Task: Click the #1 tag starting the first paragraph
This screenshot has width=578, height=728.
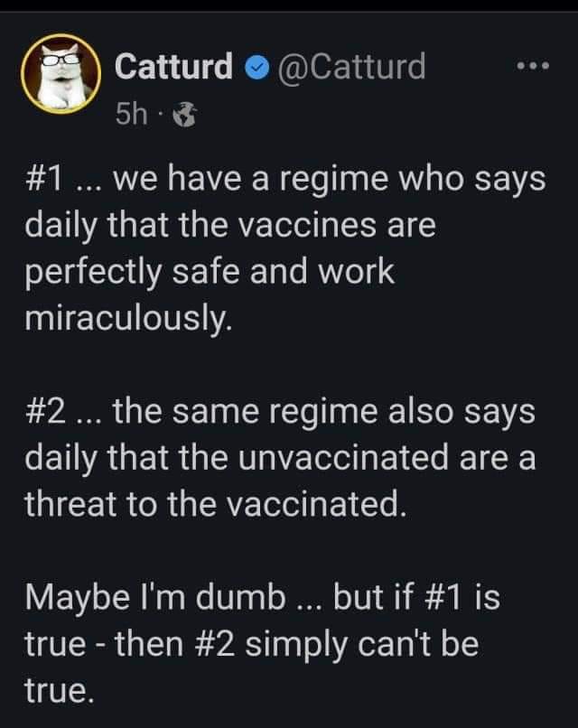Action: tap(52, 178)
